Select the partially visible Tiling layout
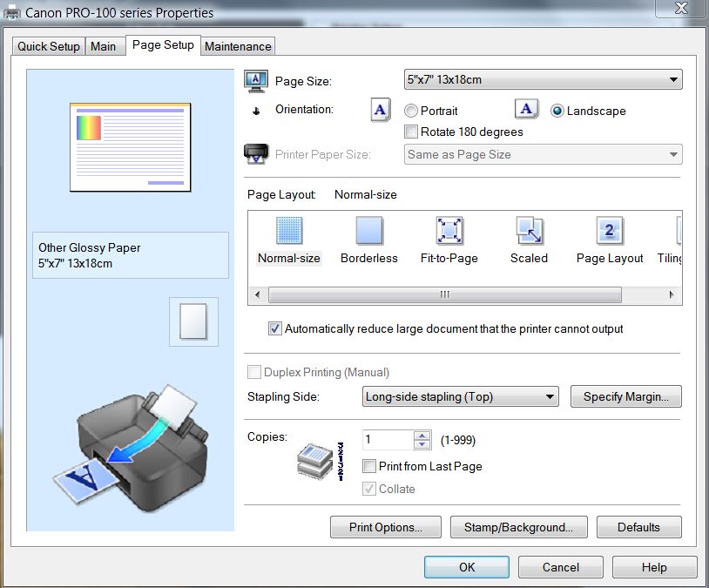 pos(670,240)
